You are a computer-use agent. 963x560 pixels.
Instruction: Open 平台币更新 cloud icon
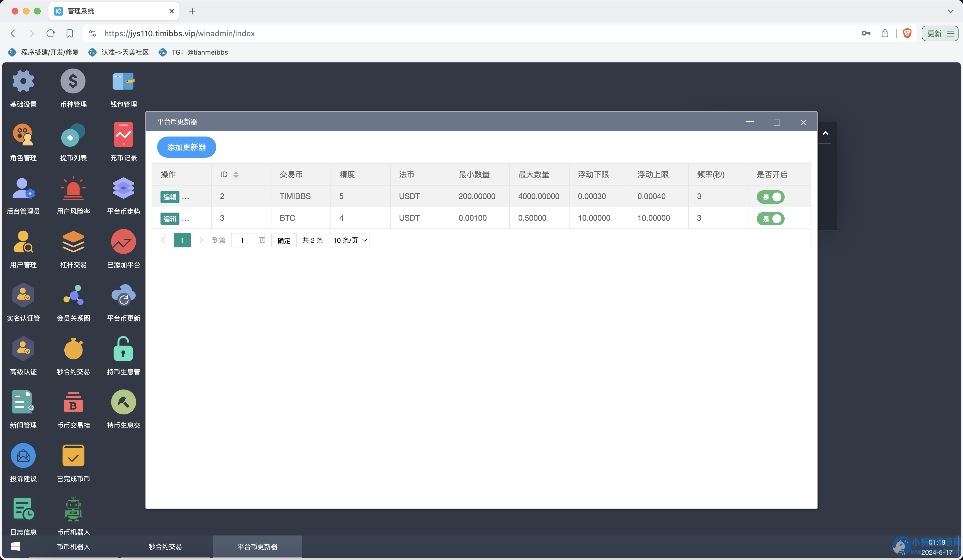(x=123, y=295)
